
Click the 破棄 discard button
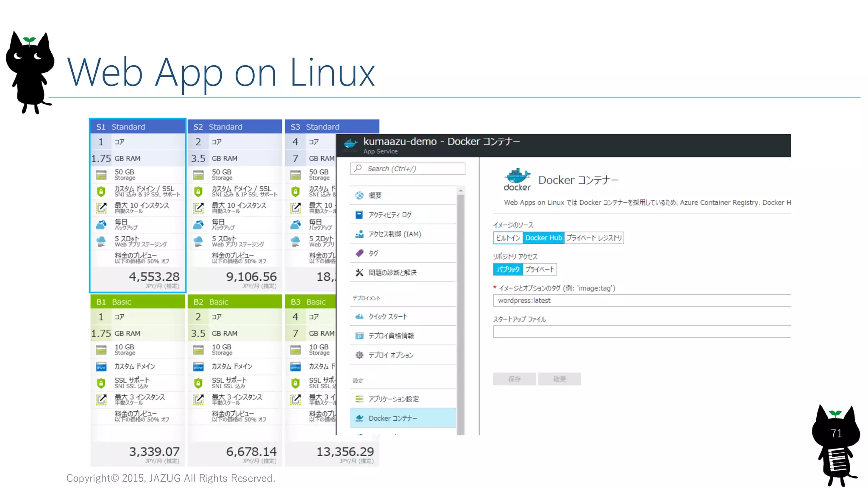point(559,379)
